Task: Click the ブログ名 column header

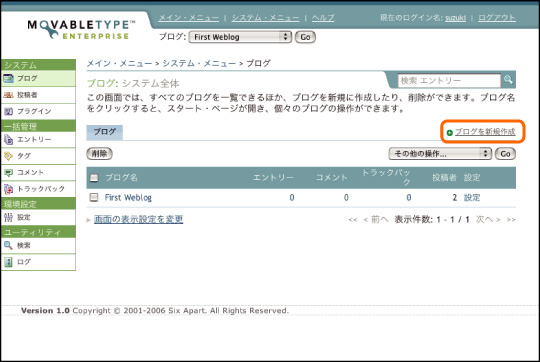Action: pos(121,178)
